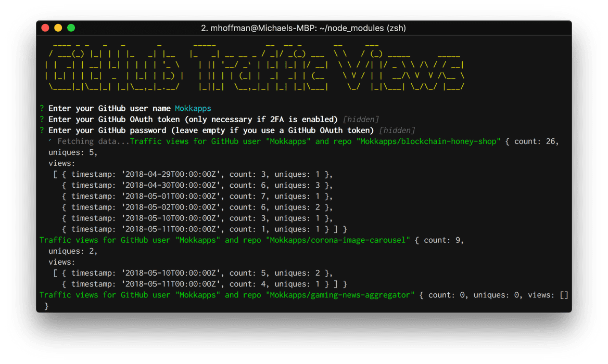Click count: 0 in the gaming-news-aggregator line

coord(447,295)
